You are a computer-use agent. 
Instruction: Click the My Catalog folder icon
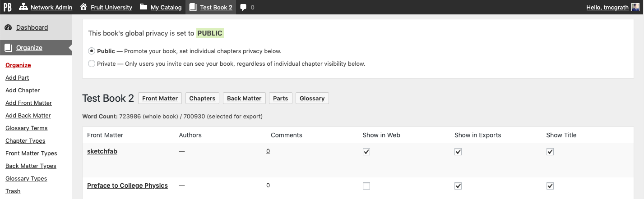click(144, 7)
